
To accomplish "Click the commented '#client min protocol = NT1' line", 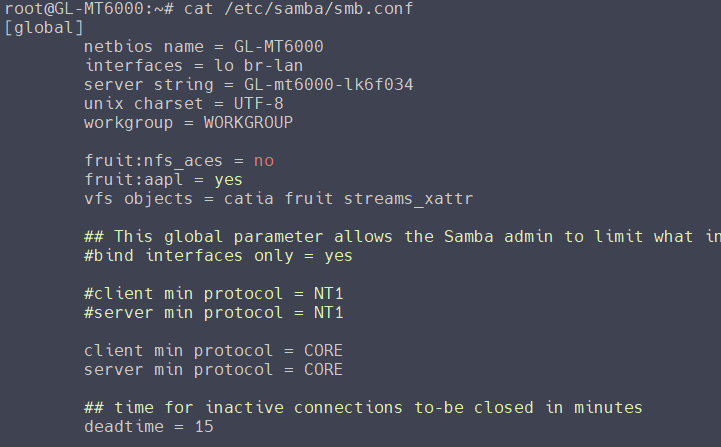I will point(213,294).
